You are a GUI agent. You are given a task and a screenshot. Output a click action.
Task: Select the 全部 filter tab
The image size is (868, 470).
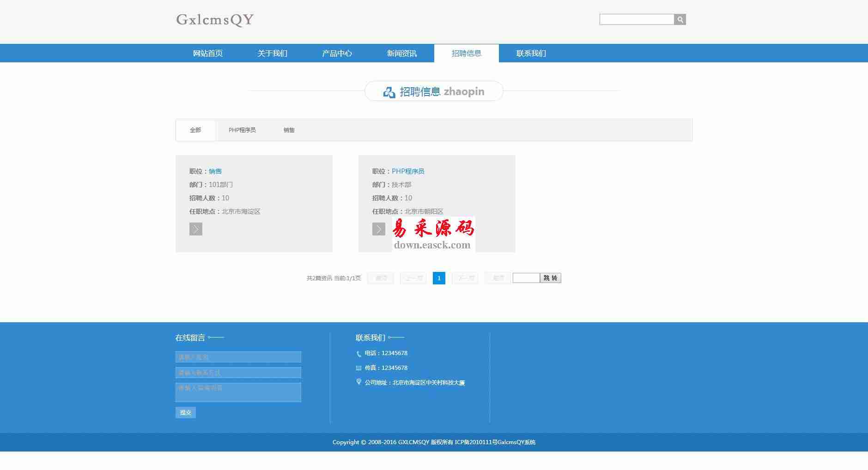tap(195, 130)
